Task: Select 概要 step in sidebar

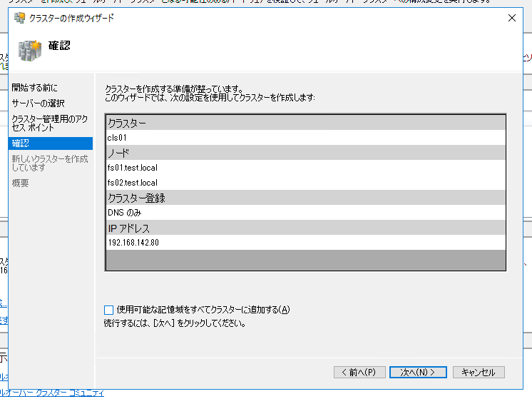Action: click(20, 183)
